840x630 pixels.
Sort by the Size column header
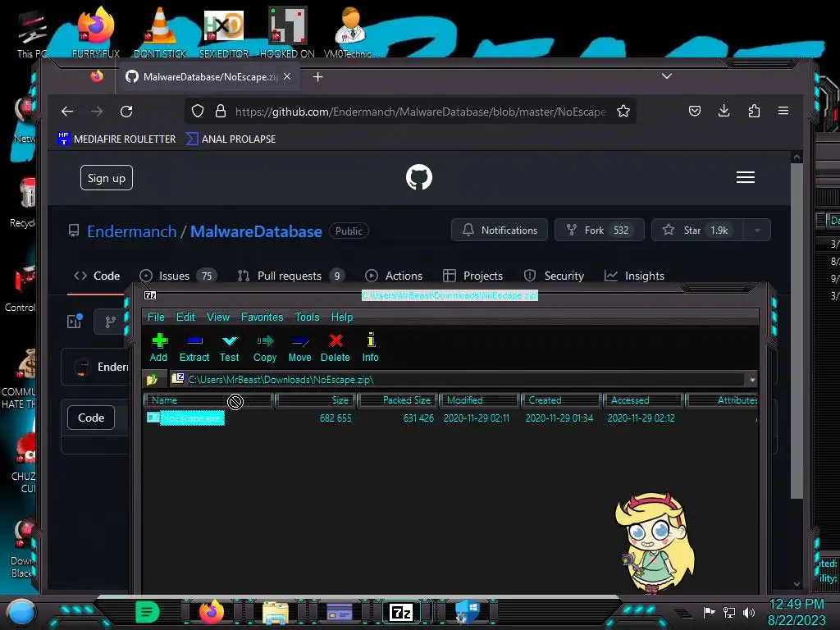click(316, 400)
